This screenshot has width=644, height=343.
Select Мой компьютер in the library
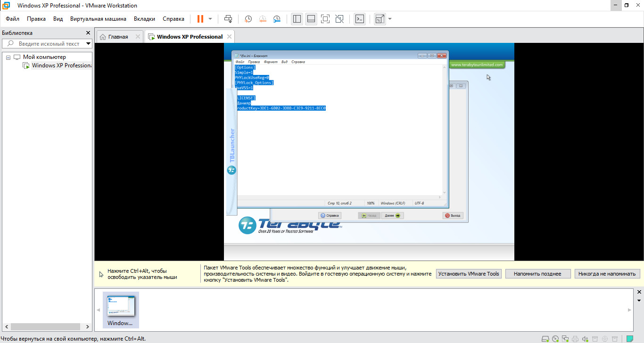[x=44, y=57]
